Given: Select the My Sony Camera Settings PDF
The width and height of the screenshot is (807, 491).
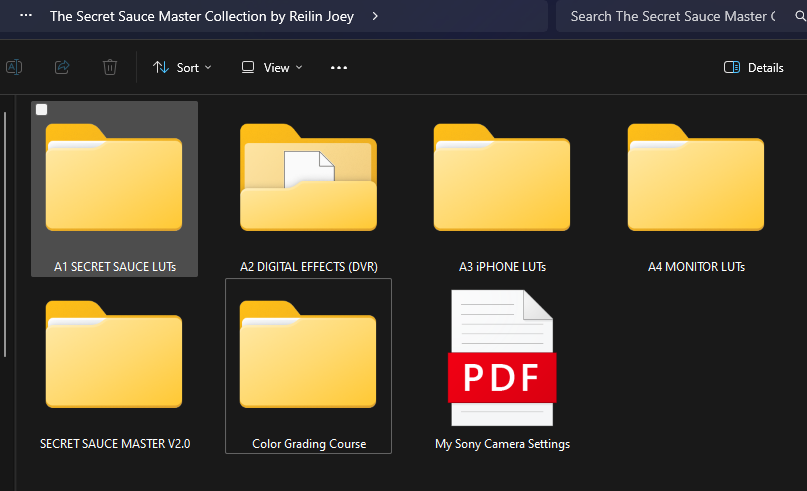Looking at the screenshot, I should [502, 358].
